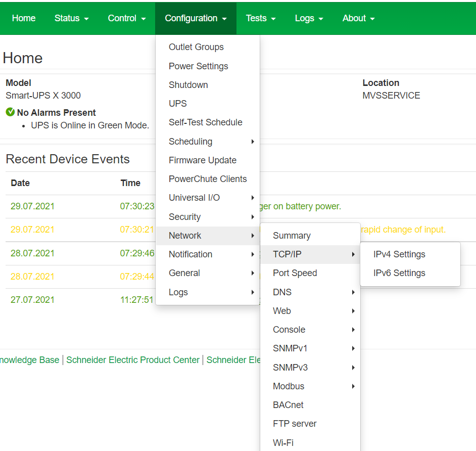Click the green No Alarms Present checkmark icon
This screenshot has width=476, height=451.
10,112
